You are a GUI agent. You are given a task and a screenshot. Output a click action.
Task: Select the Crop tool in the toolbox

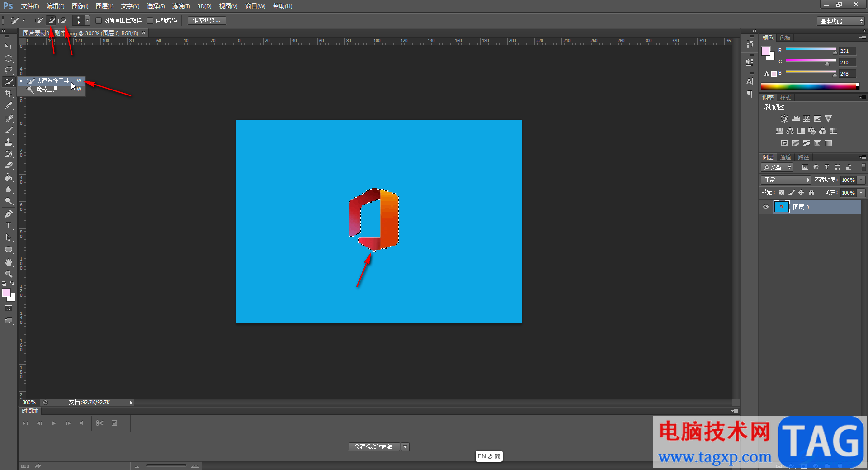(x=9, y=94)
